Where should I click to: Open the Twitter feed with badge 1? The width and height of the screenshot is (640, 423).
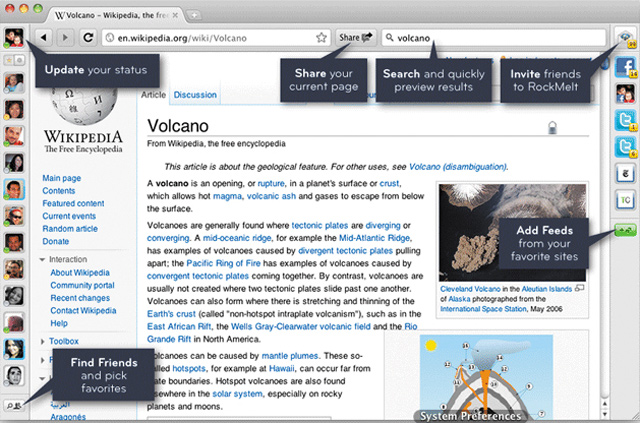625,120
